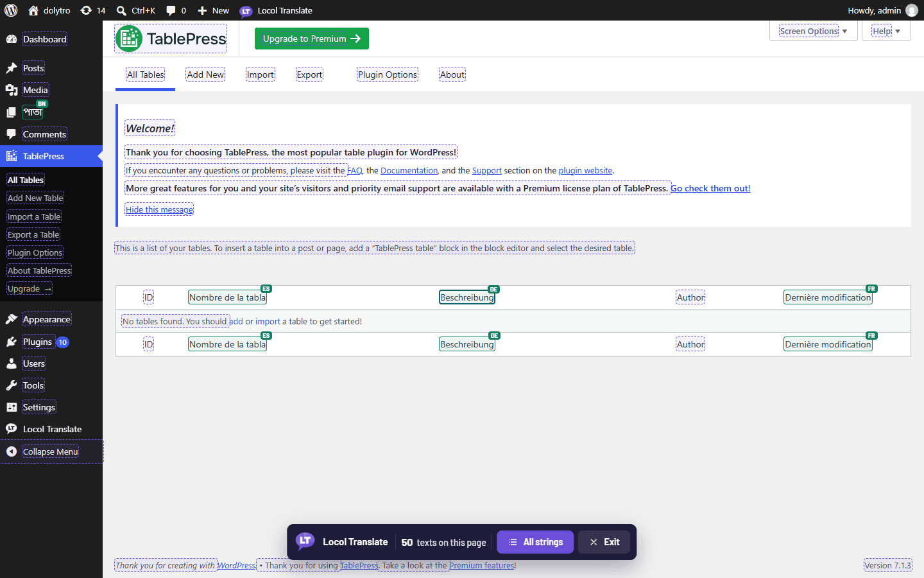Open the FAQ link
924x578 pixels.
(355, 170)
